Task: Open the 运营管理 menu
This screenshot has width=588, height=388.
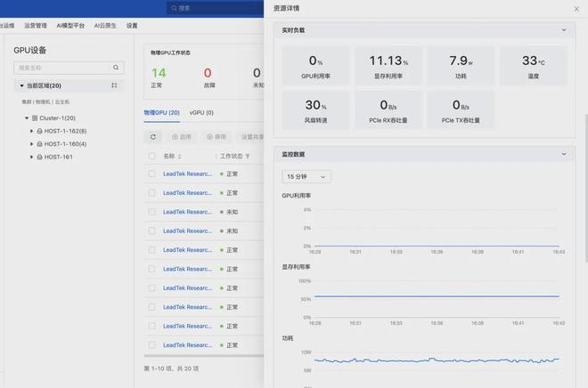Action: pyautogui.click(x=36, y=26)
